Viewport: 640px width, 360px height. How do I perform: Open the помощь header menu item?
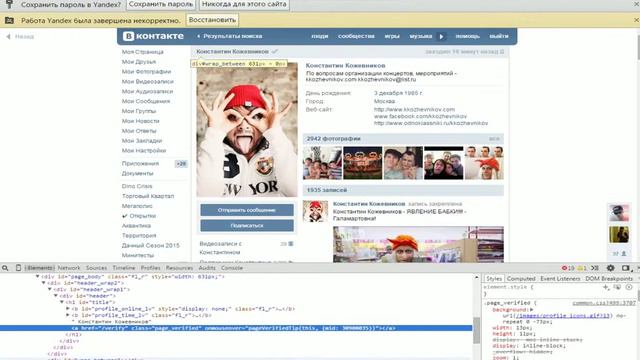pyautogui.click(x=467, y=36)
